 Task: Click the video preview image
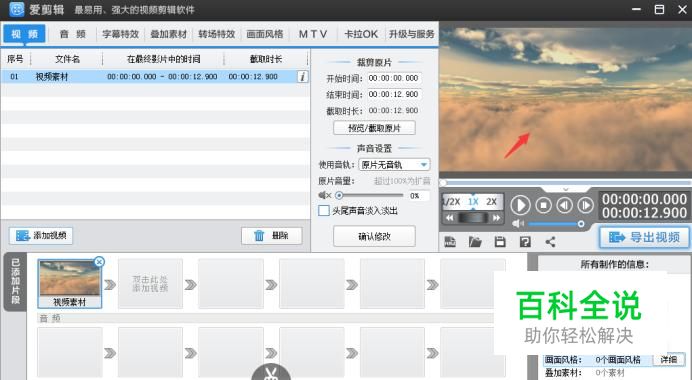pyautogui.click(x=566, y=100)
